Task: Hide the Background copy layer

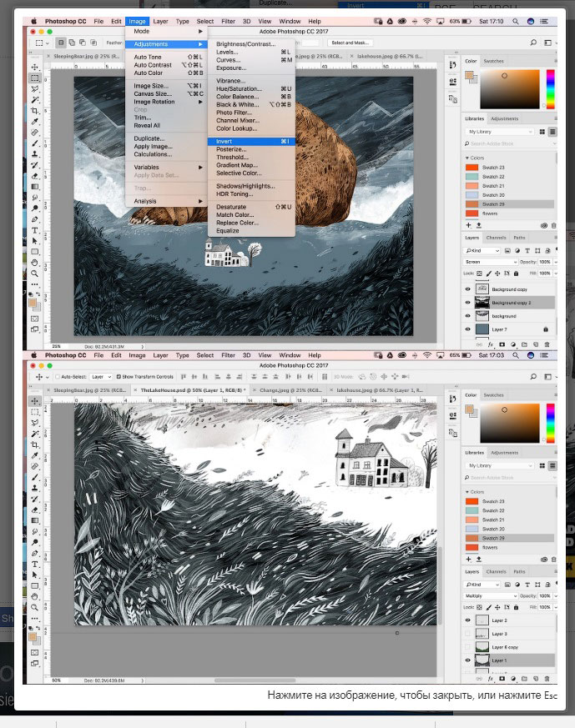Action: tap(467, 289)
